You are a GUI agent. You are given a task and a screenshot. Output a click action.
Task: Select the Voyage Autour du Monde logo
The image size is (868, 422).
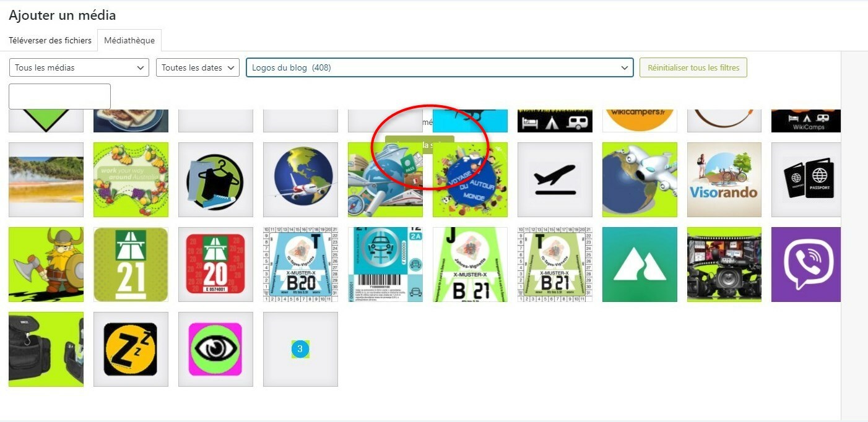pos(470,179)
